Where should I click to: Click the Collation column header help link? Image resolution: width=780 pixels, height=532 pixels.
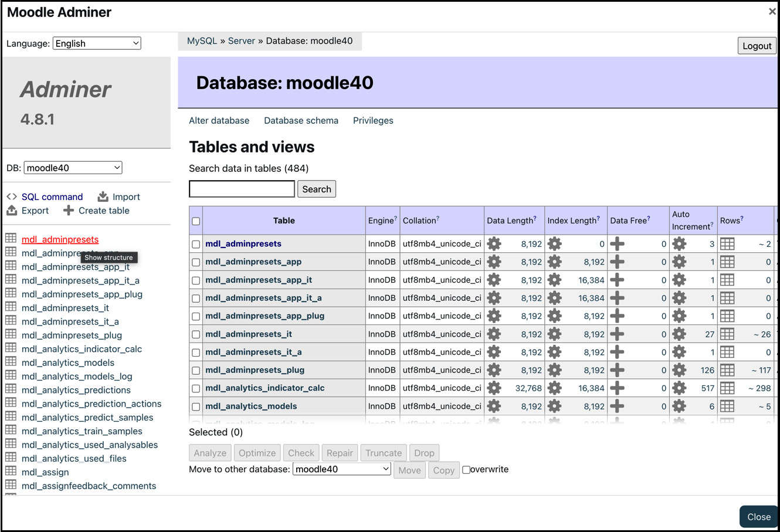[438, 218]
